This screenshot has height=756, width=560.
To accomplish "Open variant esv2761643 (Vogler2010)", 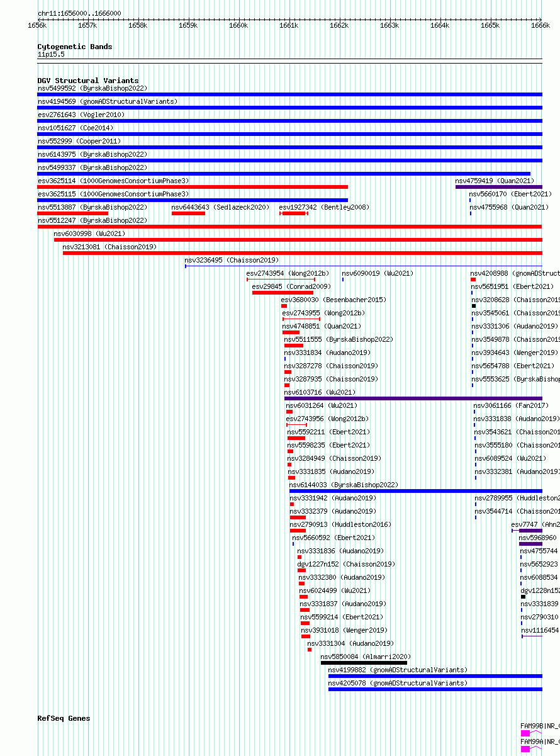I will click(81, 115).
